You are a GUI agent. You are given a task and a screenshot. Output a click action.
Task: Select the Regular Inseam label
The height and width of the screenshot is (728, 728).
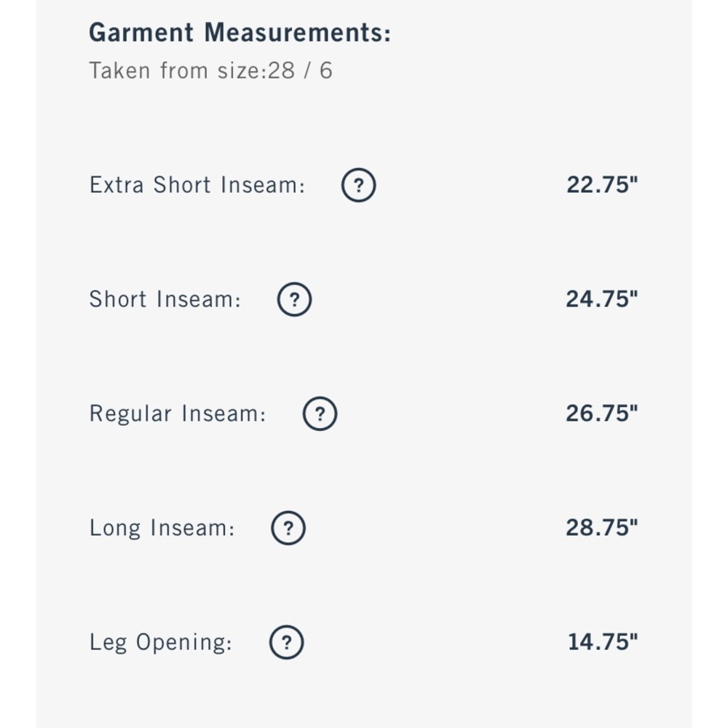tap(178, 414)
